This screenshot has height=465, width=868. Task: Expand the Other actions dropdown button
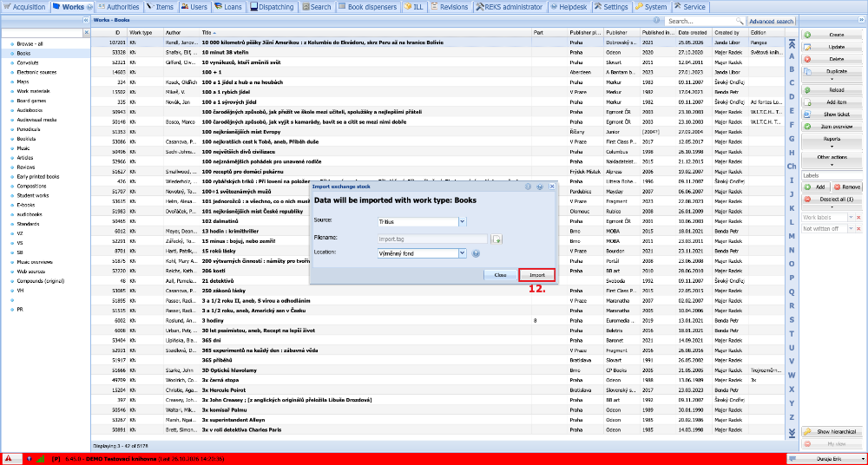832,160
